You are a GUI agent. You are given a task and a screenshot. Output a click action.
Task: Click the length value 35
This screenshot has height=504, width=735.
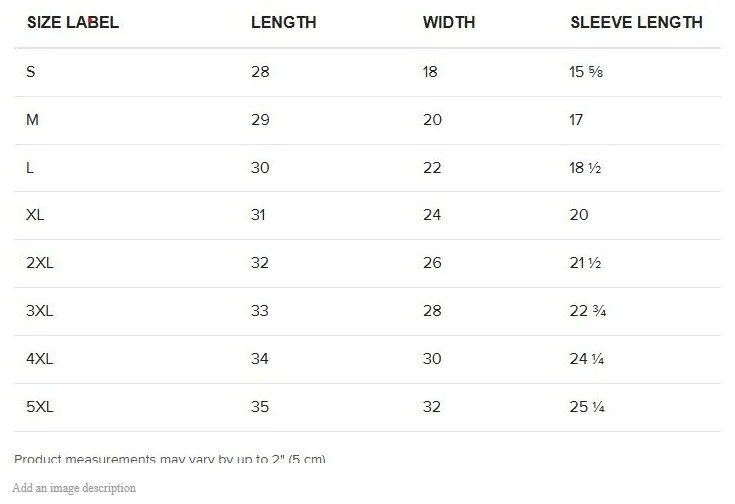point(260,406)
